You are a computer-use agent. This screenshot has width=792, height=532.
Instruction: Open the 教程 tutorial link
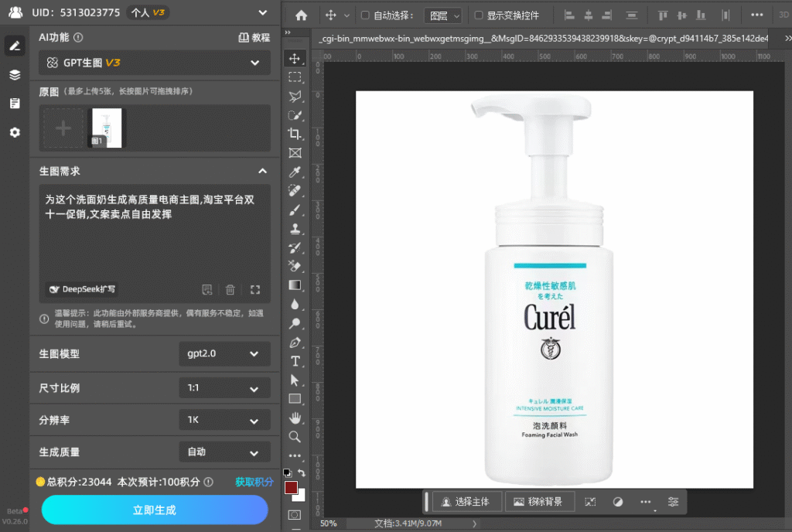(x=254, y=37)
